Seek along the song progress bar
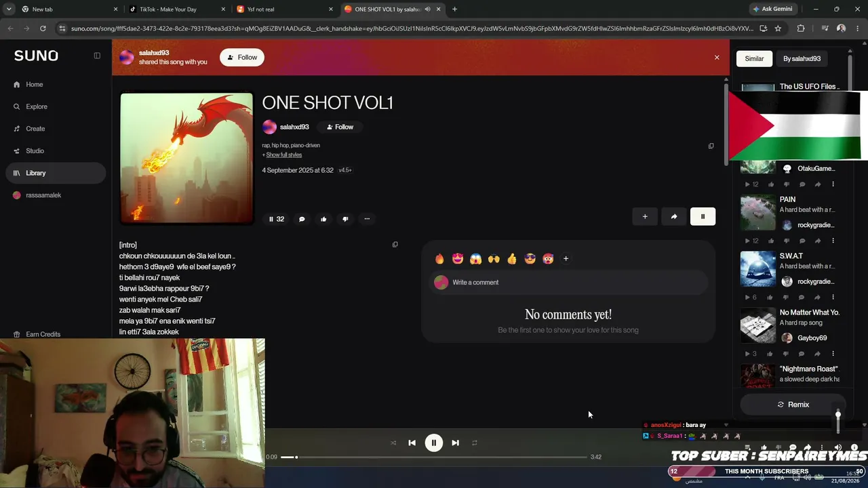Viewport: 868px width, 488px height. 434,457
